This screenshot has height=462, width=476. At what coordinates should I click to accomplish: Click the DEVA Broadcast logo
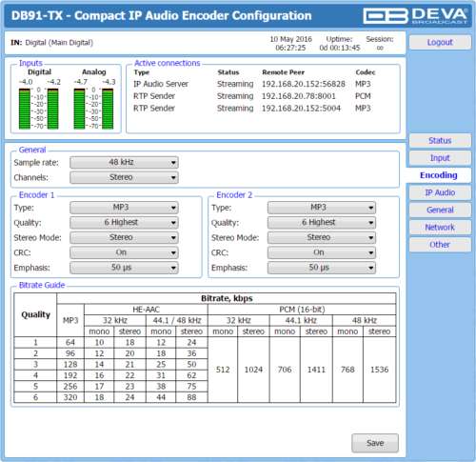point(416,15)
